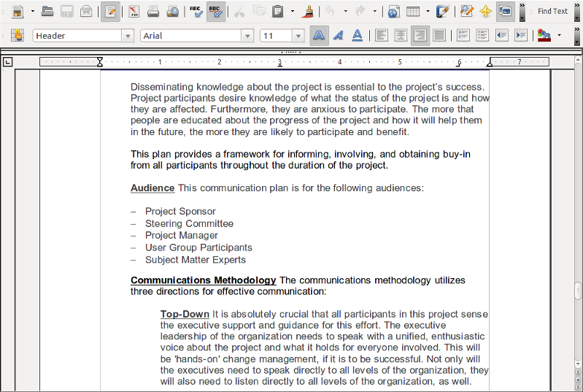Click the Open file folder icon

47,12
